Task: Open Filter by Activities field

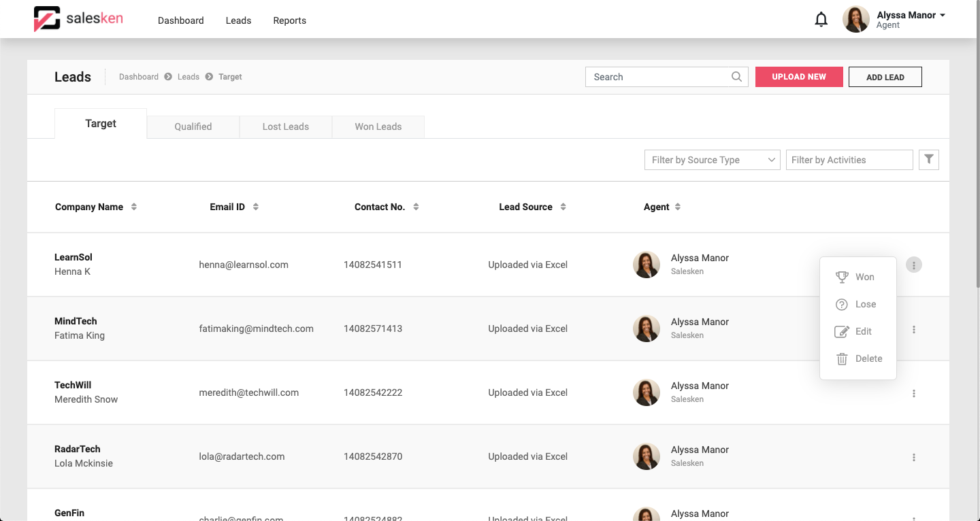Action: pyautogui.click(x=849, y=160)
